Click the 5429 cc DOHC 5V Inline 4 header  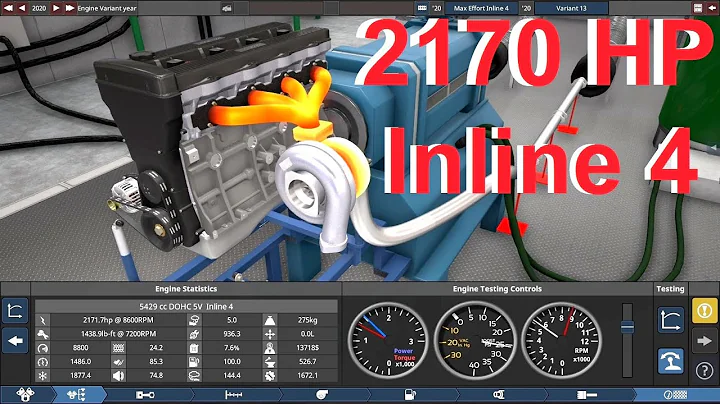(186, 306)
